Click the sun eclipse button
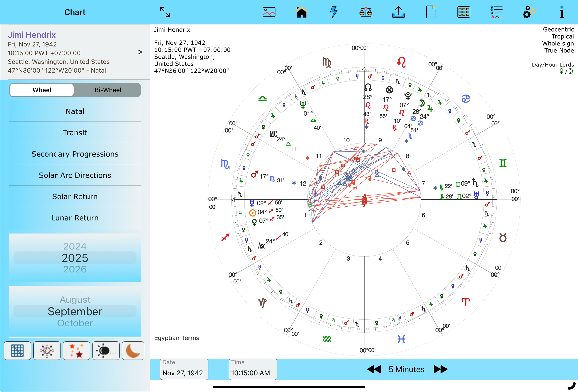The width and height of the screenshot is (578, 392). click(106, 350)
